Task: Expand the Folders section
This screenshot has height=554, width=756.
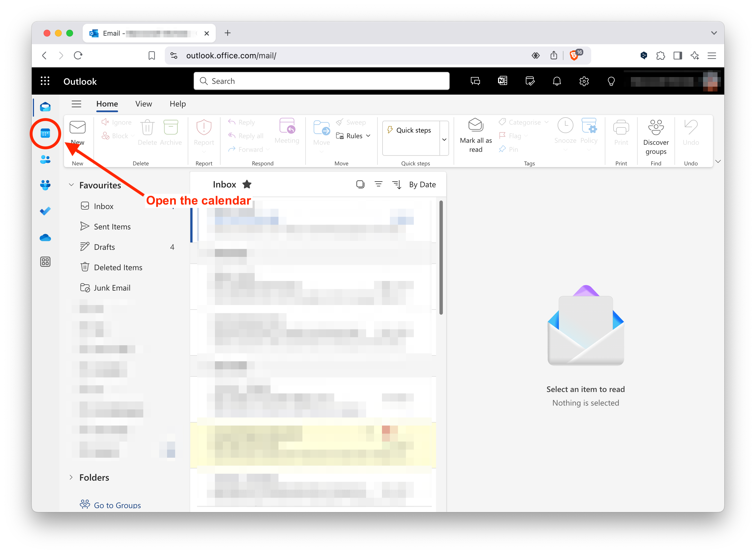Action: [71, 477]
